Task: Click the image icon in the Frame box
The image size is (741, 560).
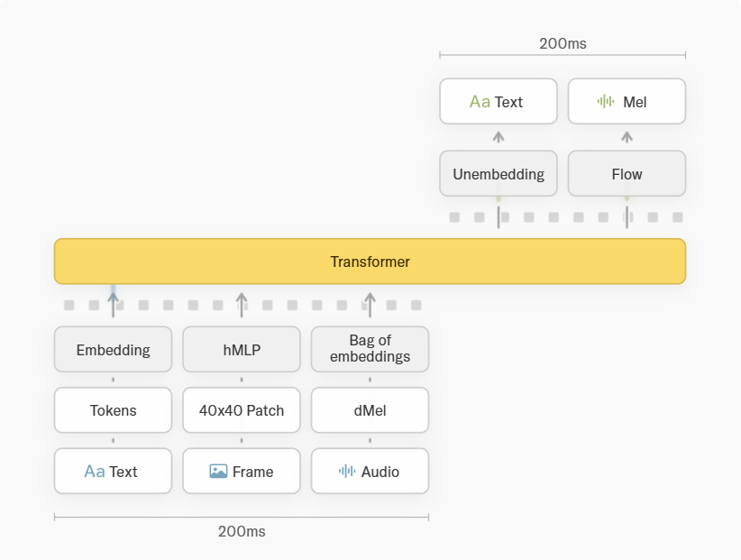Action: pos(218,471)
